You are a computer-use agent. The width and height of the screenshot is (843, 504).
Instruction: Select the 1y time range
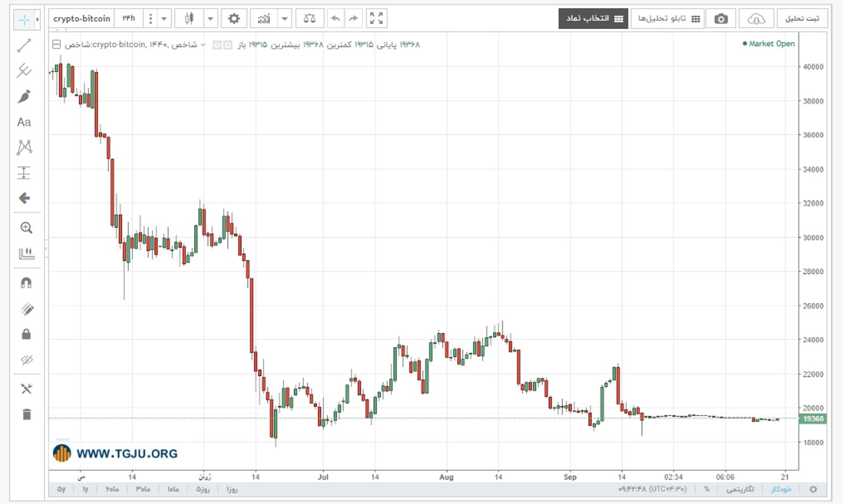pos(86,490)
